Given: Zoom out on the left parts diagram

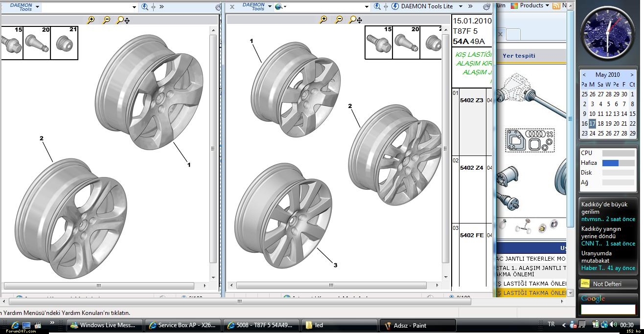Looking at the screenshot, I should pos(106,20).
